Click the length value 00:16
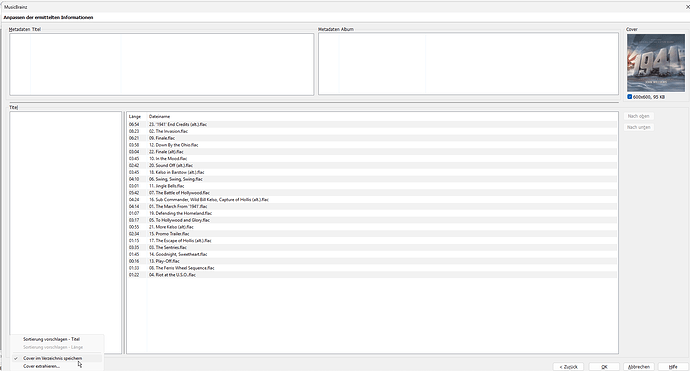 click(134, 261)
